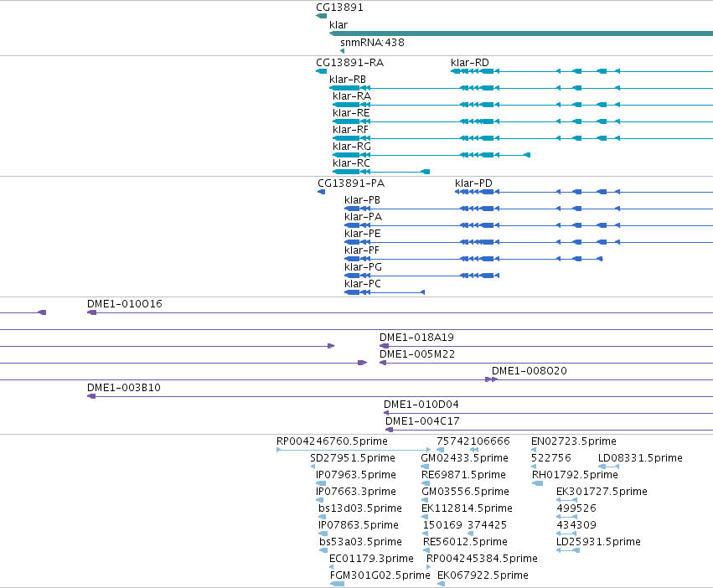The image size is (713, 588).
Task: Select the DME1-018A19 clone label
Action: [x=416, y=338]
